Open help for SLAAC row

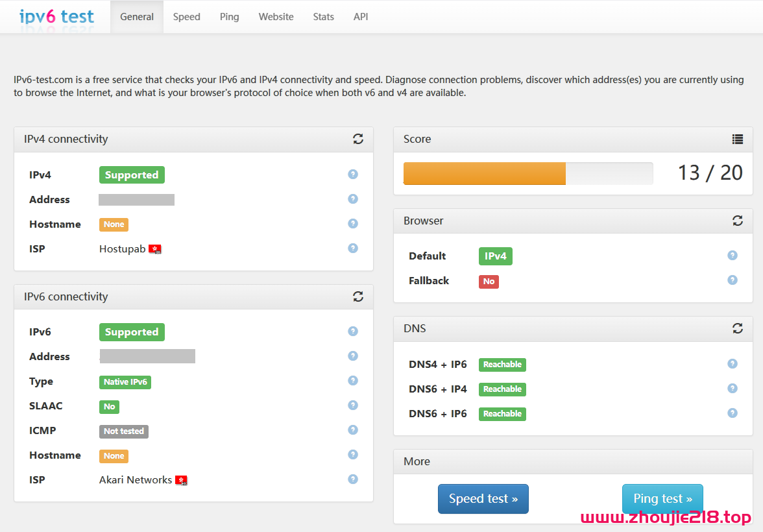[353, 405]
